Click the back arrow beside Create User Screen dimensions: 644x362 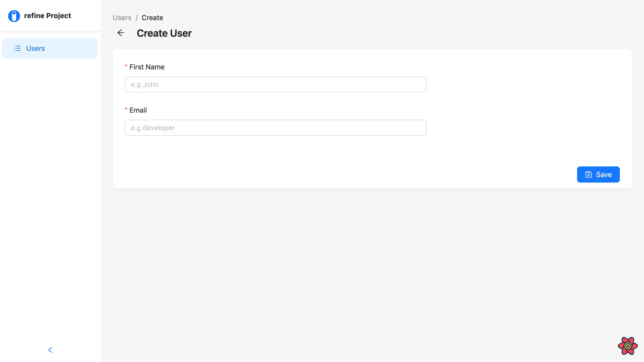(121, 33)
